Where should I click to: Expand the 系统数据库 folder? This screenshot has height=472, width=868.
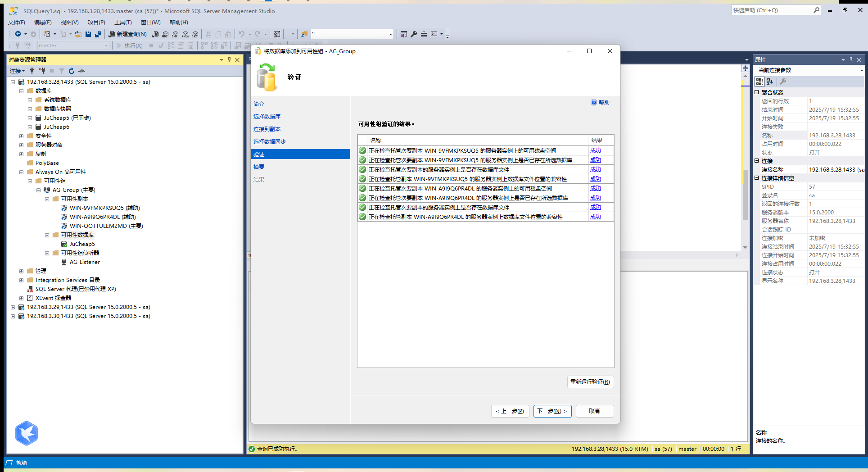30,100
